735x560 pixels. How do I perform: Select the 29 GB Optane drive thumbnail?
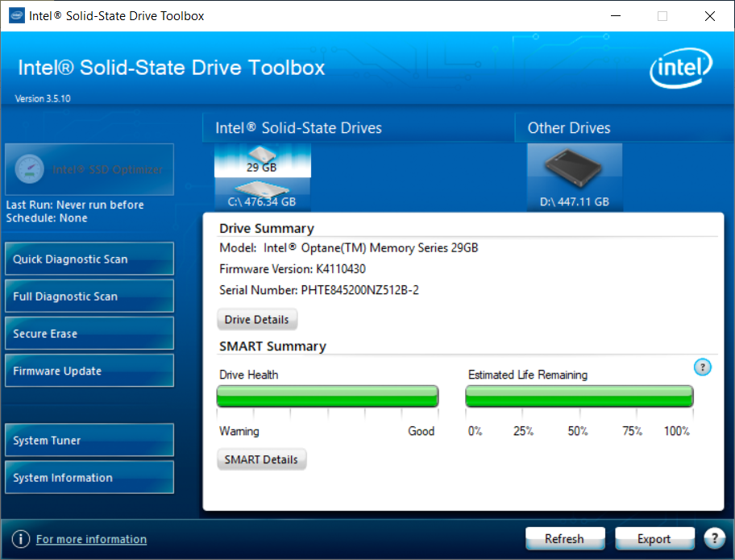pyautogui.click(x=263, y=160)
